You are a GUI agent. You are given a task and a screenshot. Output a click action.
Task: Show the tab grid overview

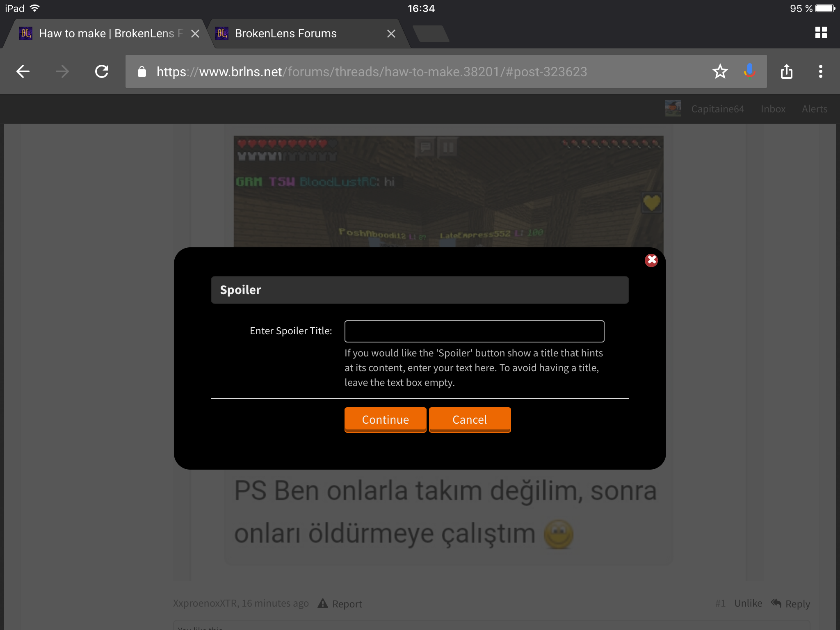point(821,33)
